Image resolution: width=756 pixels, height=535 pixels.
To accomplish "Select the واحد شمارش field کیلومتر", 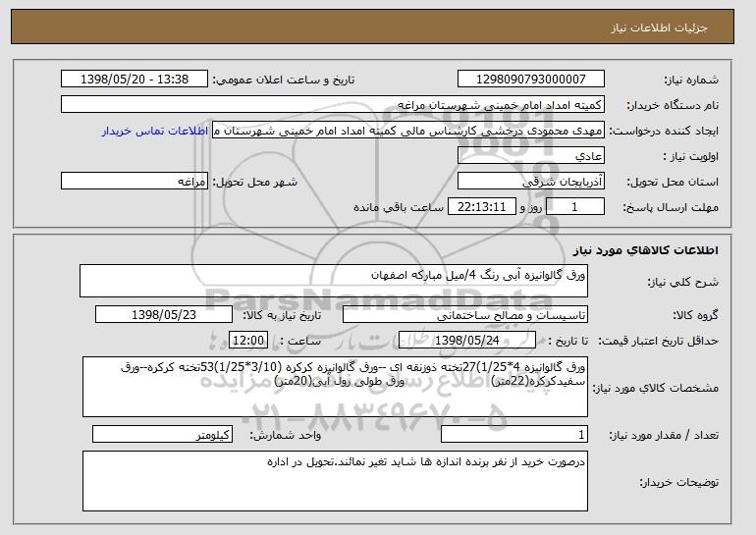I will click(162, 434).
